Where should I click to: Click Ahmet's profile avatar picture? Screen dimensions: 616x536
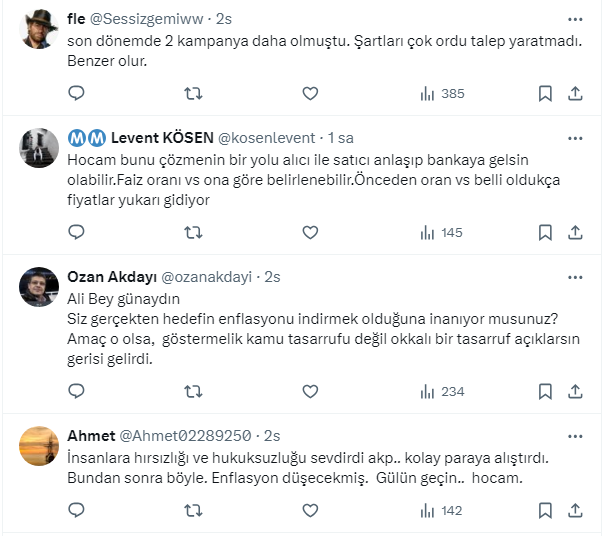point(41,447)
